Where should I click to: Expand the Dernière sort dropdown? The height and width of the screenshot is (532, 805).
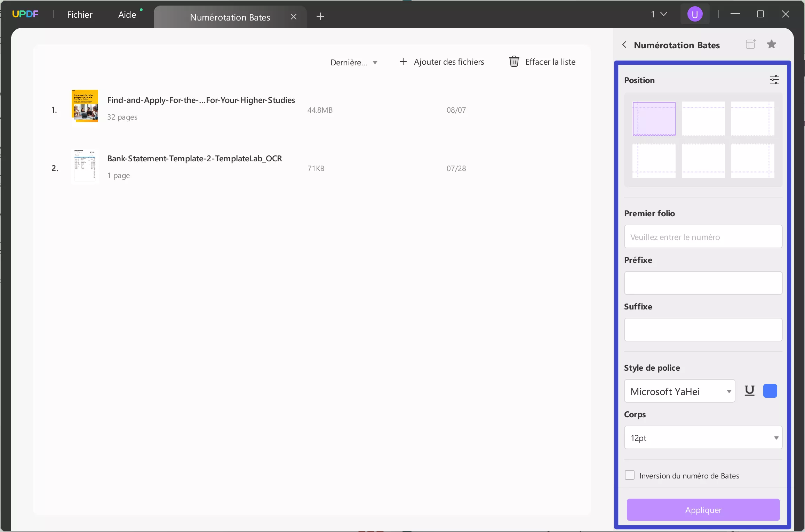tap(354, 63)
